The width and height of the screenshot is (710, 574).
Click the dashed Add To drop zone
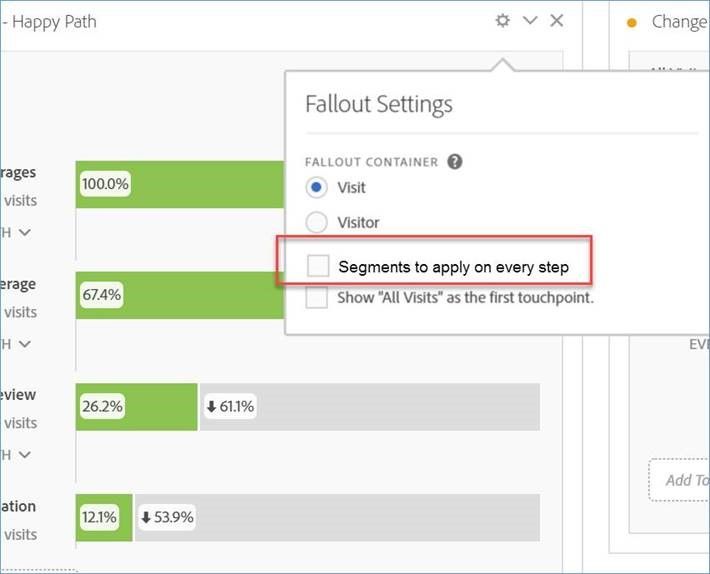pyautogui.click(x=680, y=480)
